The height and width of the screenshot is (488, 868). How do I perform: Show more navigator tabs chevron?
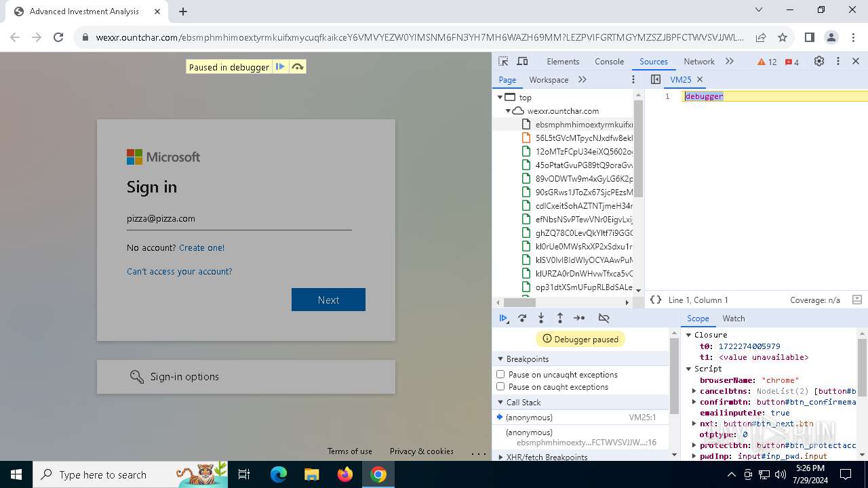(583, 79)
